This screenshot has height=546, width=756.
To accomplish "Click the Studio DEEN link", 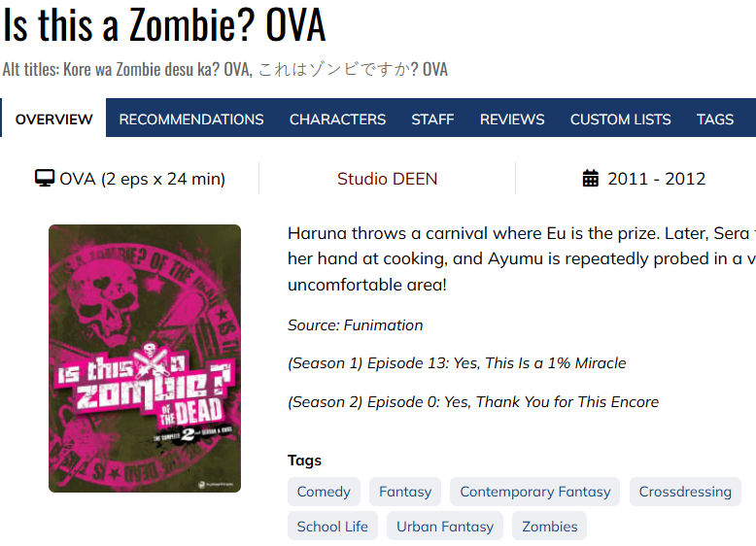I will point(387,179).
